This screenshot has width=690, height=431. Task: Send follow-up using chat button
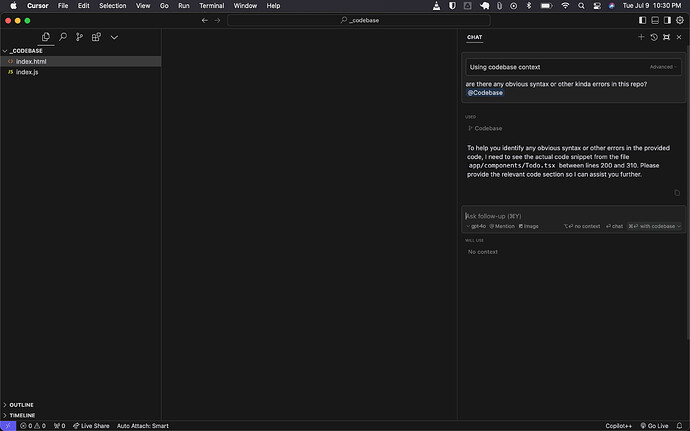coord(614,226)
